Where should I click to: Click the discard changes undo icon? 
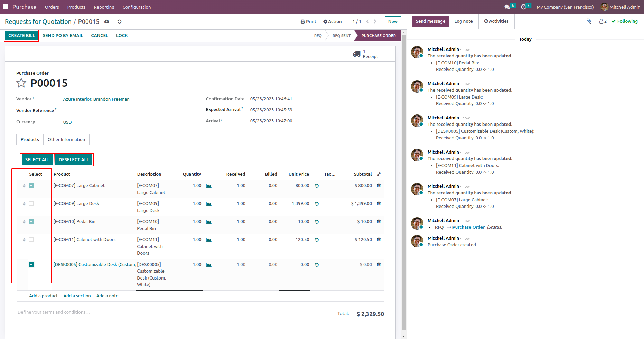point(119,21)
